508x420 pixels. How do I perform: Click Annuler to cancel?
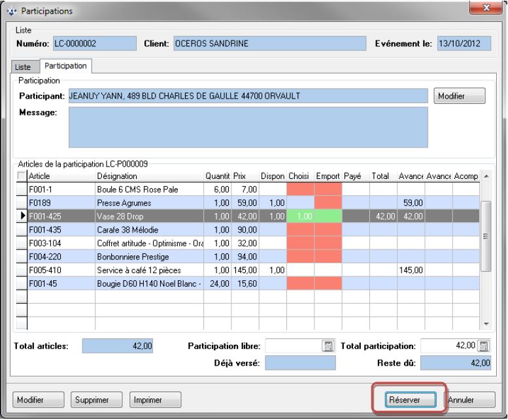click(466, 398)
